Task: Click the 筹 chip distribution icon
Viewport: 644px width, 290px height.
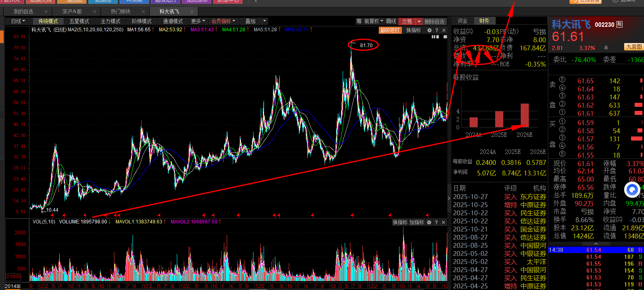Action: click(x=359, y=21)
